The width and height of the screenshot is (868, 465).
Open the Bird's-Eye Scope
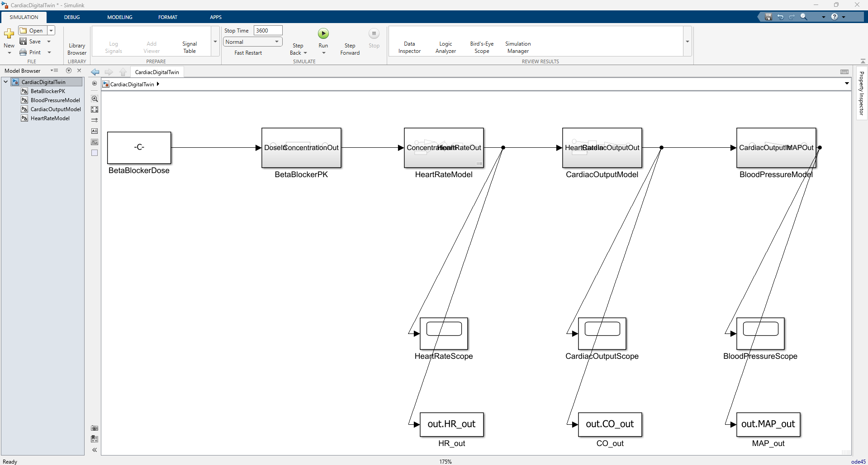(482, 47)
